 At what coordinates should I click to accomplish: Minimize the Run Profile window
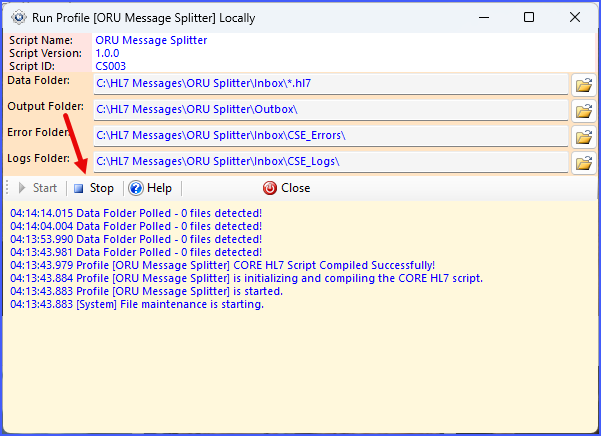pyautogui.click(x=484, y=17)
